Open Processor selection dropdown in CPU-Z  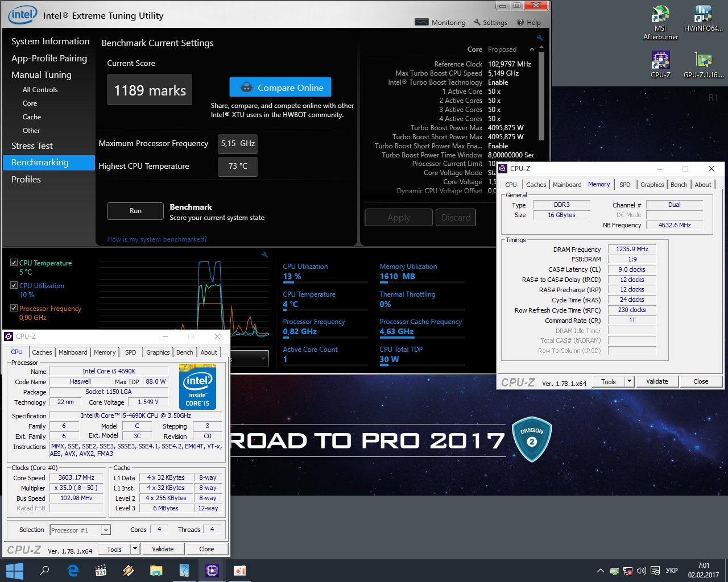[80, 530]
